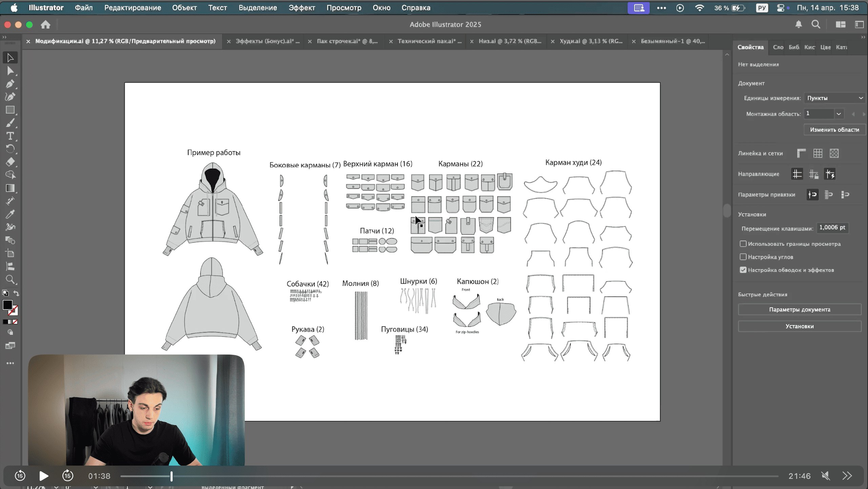Pick the Eraser tool
The height and width of the screenshot is (489, 868).
coord(10,162)
